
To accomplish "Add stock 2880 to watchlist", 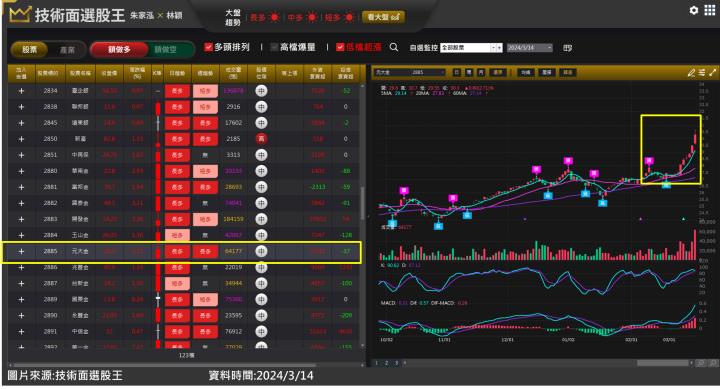I will tap(21, 171).
